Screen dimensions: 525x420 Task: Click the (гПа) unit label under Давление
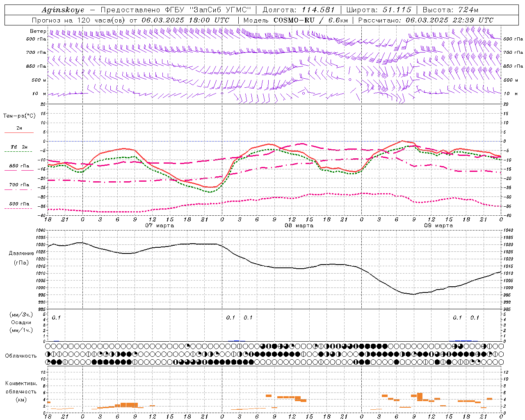point(21,263)
